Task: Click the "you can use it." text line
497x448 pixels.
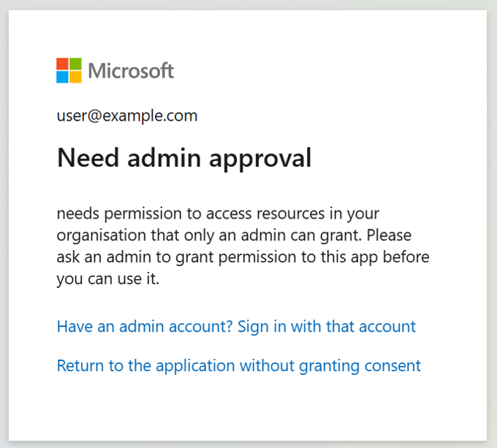Action: click(107, 280)
